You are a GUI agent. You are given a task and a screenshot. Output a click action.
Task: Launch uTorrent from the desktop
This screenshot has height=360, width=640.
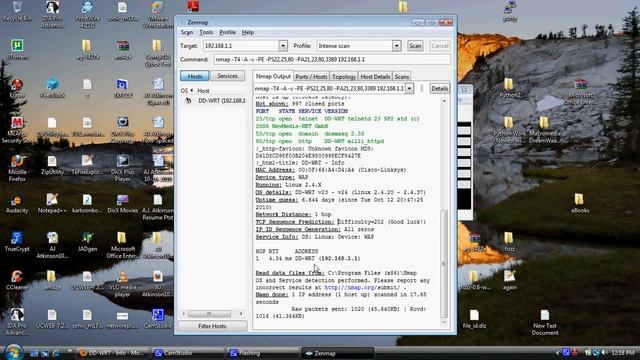click(17, 49)
